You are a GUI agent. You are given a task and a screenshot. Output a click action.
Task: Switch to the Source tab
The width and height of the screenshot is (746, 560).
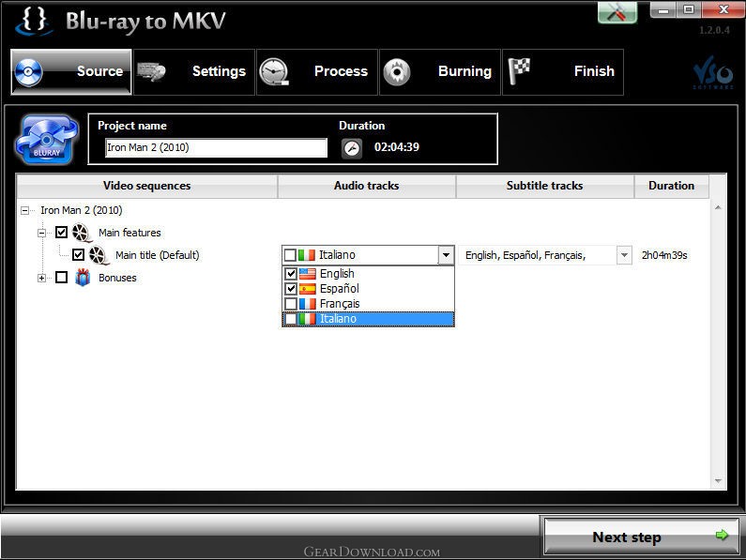71,72
